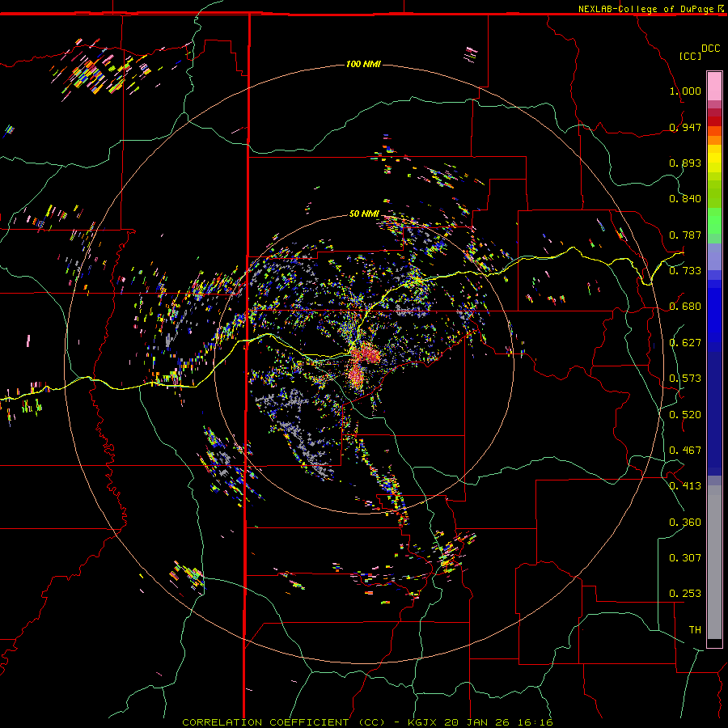Click the KGJX radar site identifier
The image size is (728, 728).
(423, 722)
